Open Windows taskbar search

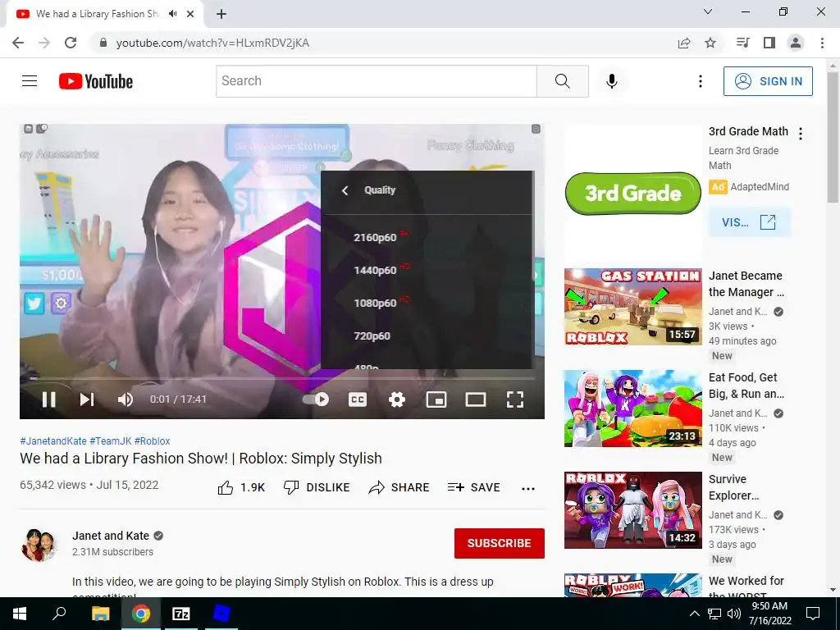[59, 614]
